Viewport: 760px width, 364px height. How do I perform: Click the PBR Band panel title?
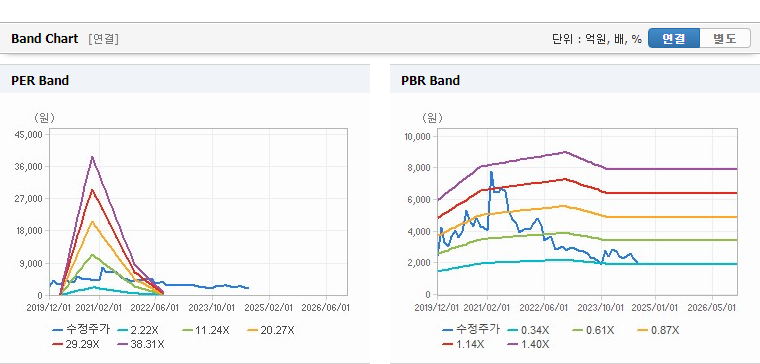430,80
